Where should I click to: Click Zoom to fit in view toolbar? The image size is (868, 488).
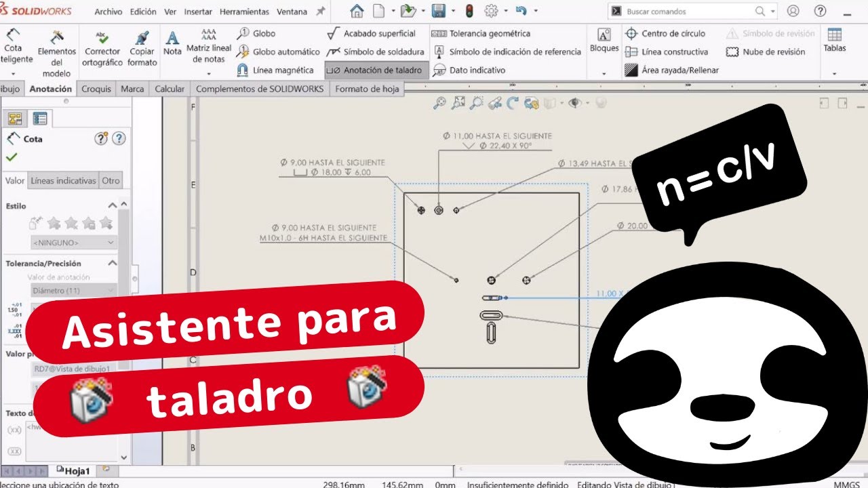point(458,103)
